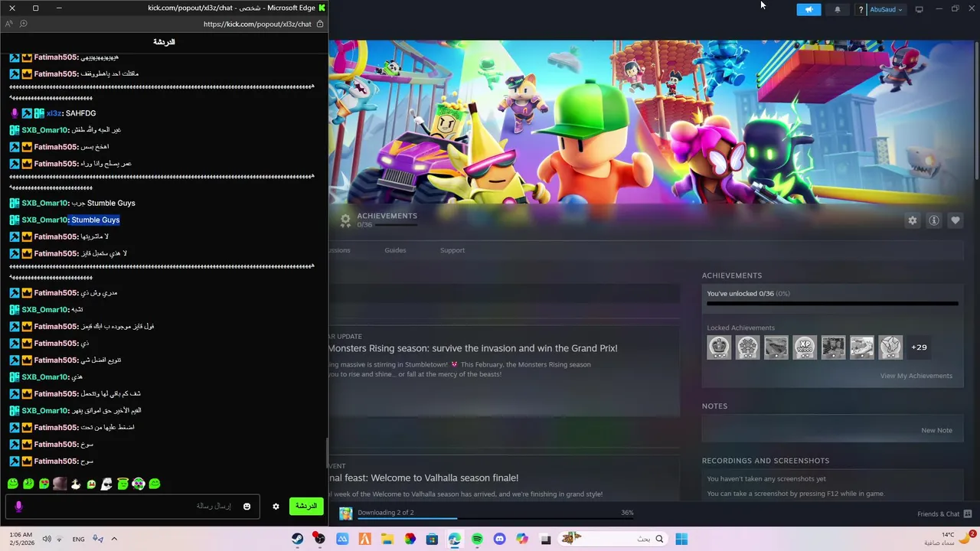Click the green chat send button
Screen dimensions: 980x551
(306, 506)
